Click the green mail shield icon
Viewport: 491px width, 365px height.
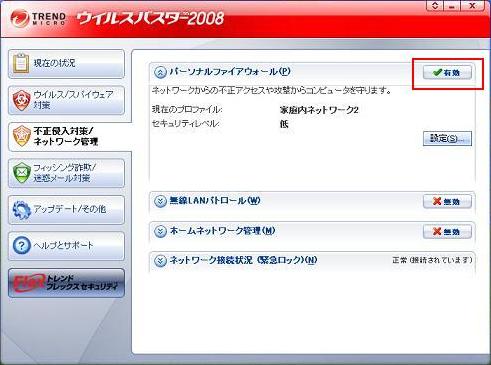click(22, 173)
